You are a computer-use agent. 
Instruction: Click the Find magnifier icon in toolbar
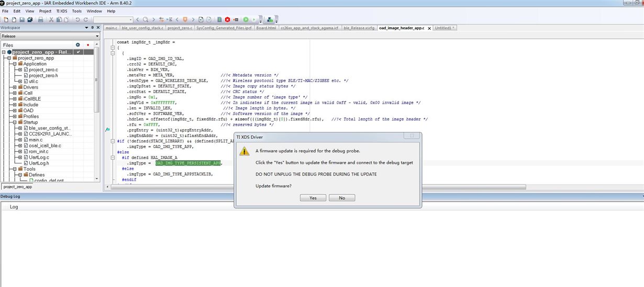[146, 19]
